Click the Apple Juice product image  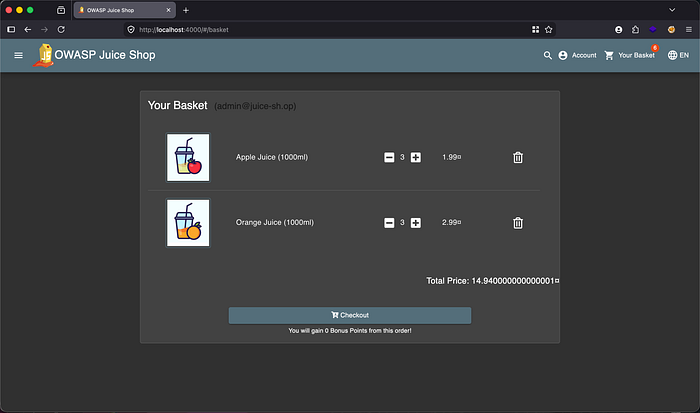point(188,157)
